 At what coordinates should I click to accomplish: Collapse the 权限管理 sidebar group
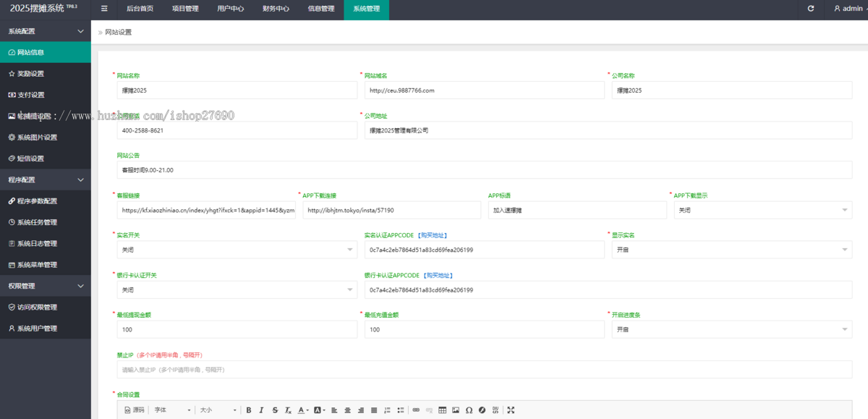[46, 286]
